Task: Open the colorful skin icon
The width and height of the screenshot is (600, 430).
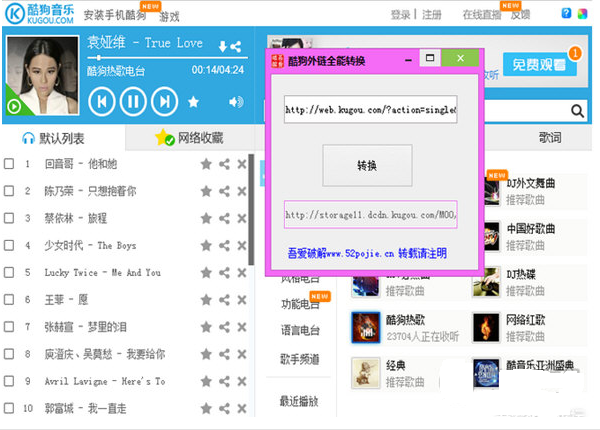Action: click(x=582, y=14)
